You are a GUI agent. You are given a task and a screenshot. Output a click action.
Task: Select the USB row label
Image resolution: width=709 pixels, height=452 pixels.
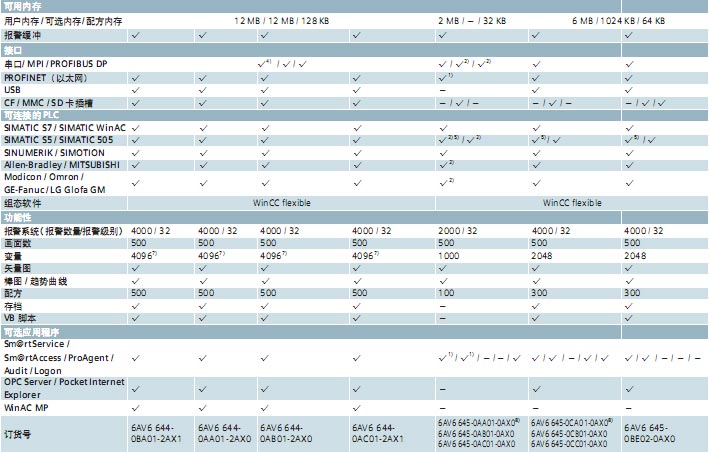[x=12, y=90]
